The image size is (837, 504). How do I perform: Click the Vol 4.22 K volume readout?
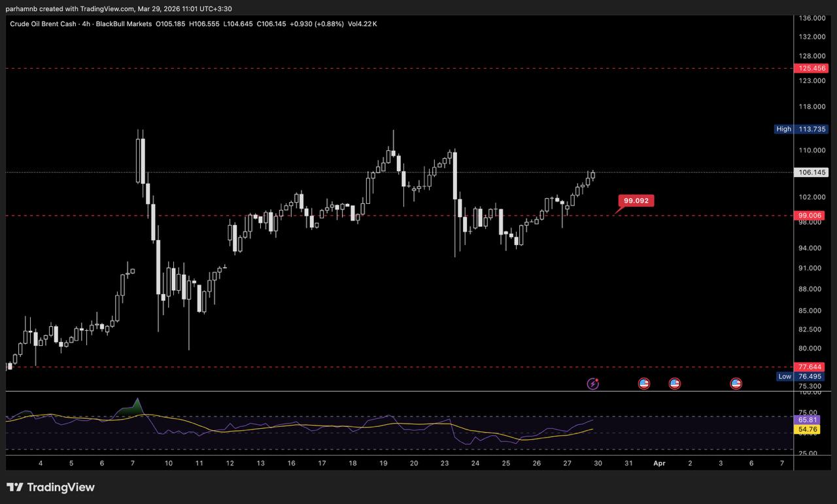[x=362, y=24]
